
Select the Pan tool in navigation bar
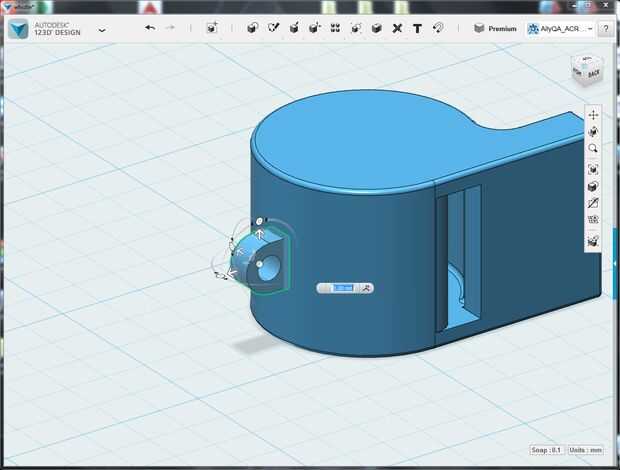(x=593, y=115)
